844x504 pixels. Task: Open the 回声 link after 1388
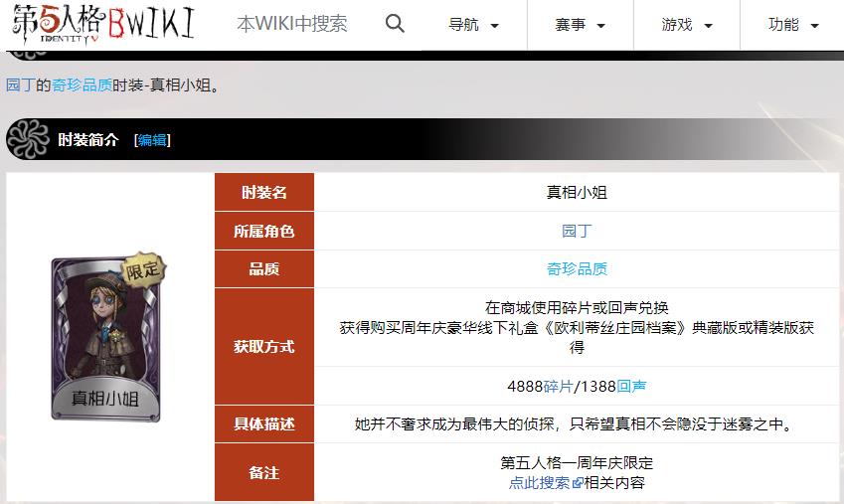(631, 386)
